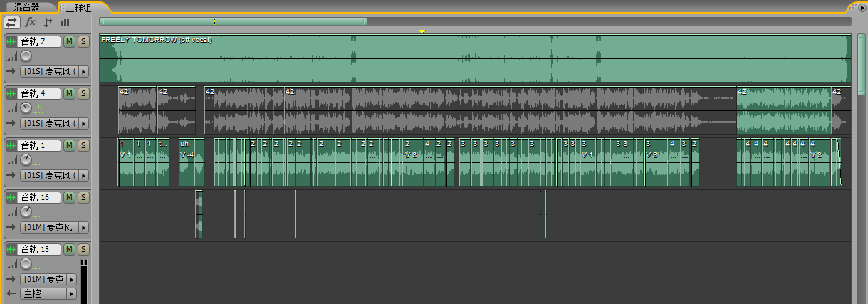This screenshot has width=868, height=304.
Task: Solo 音轨 7
Action: (x=83, y=41)
